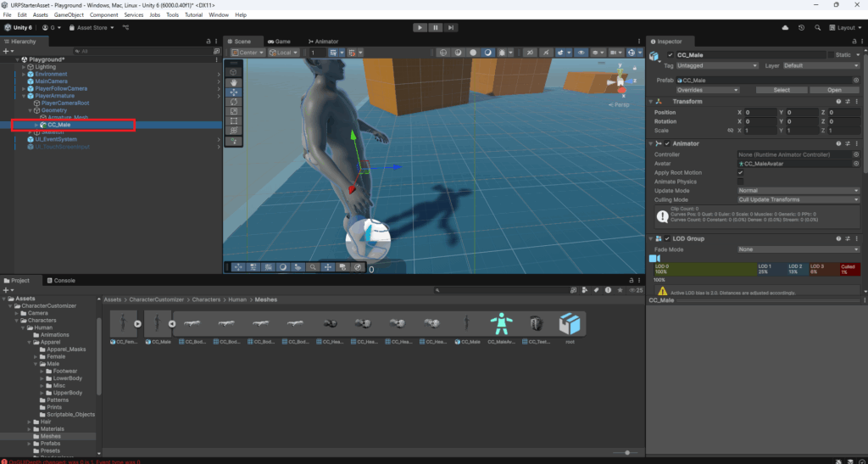Toggle constrained scale proportions link icon

730,130
